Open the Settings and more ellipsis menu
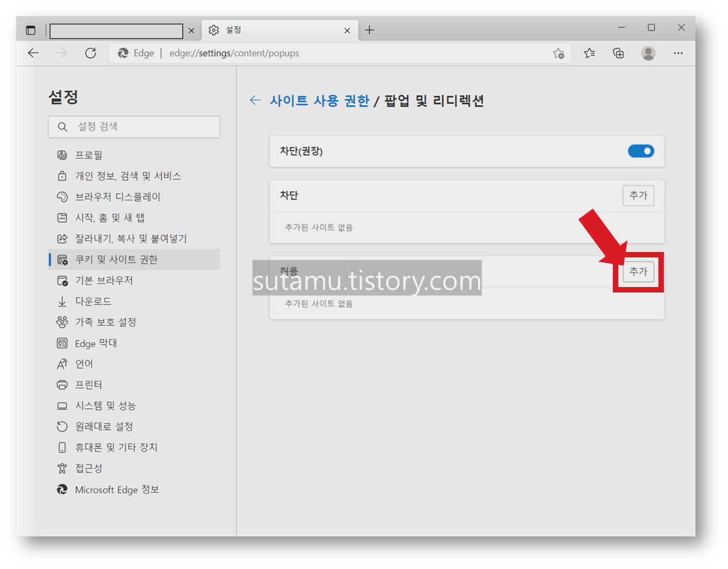The width and height of the screenshot is (728, 569). click(x=678, y=53)
